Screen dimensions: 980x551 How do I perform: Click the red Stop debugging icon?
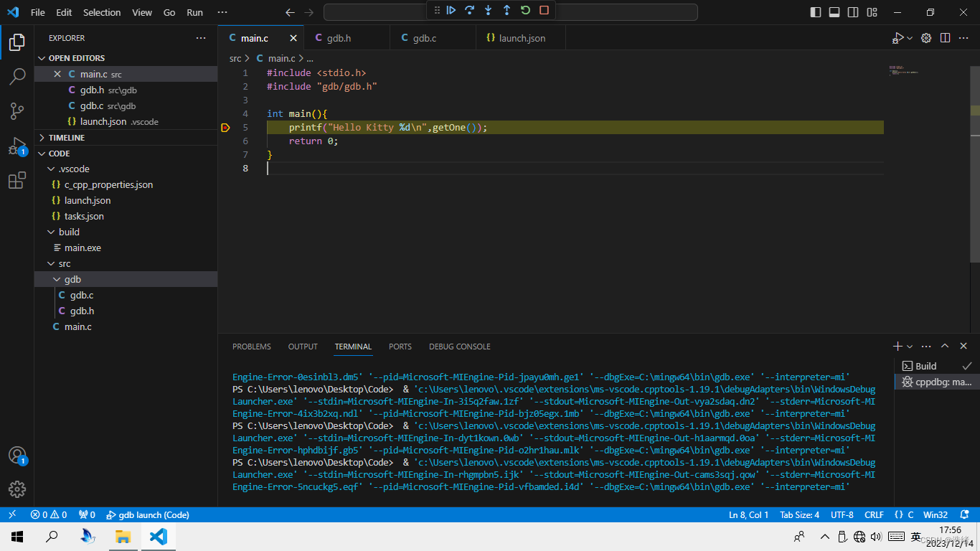click(544, 10)
